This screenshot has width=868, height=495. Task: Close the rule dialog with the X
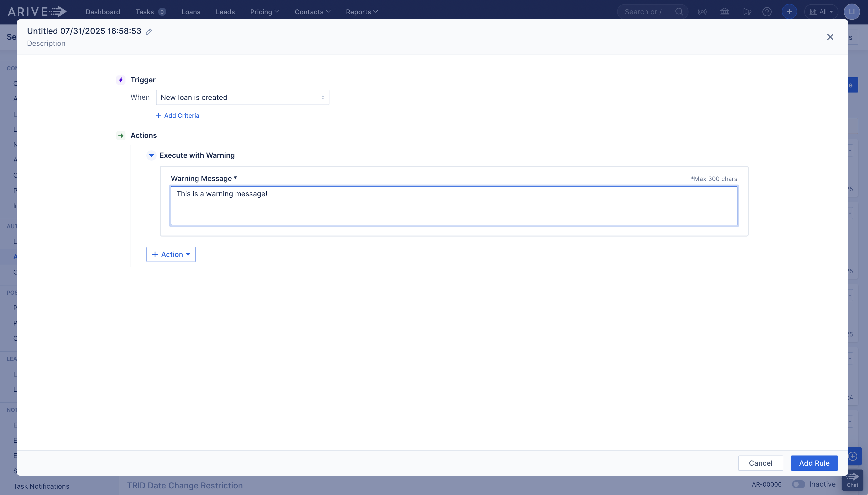(830, 37)
